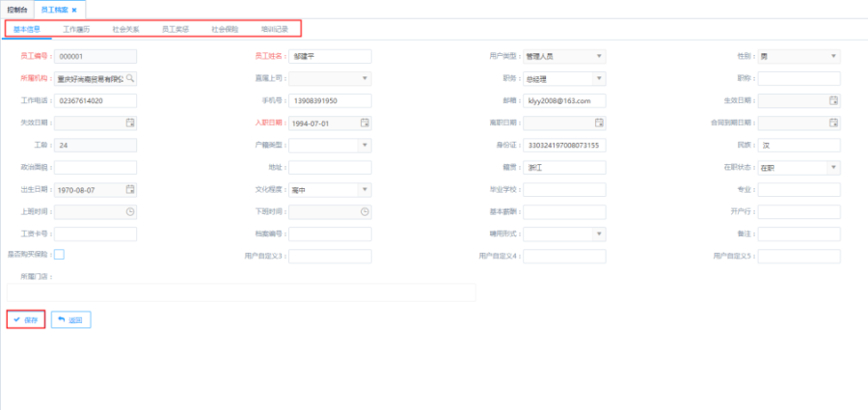Image resolution: width=868 pixels, height=410 pixels.
Task: Open the 文化程度 dropdown list
Action: [x=365, y=189]
